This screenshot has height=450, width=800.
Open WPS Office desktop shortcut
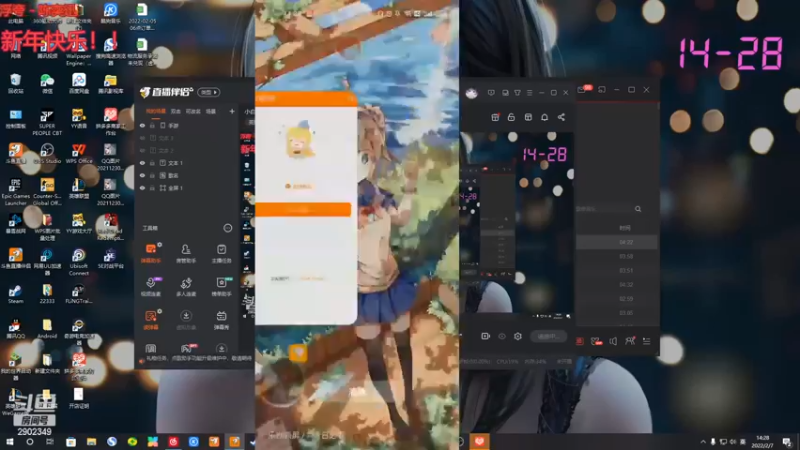pos(79,154)
